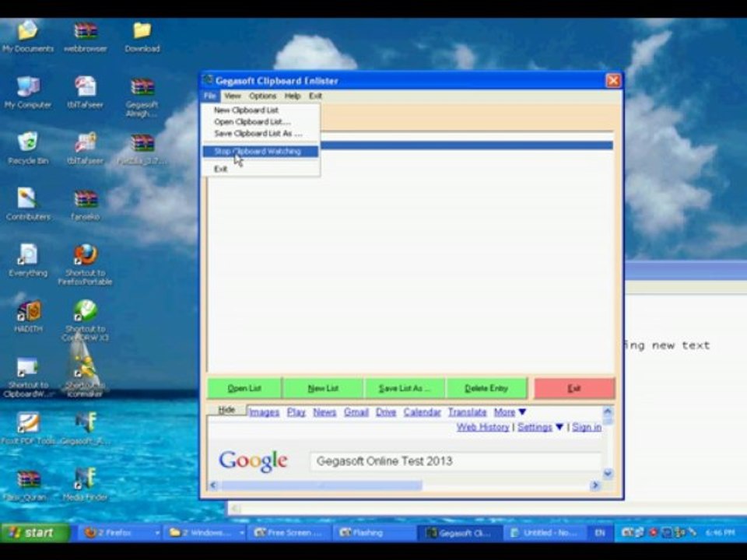Select the fanseiko archive icon
747x560 pixels.
[x=86, y=205]
